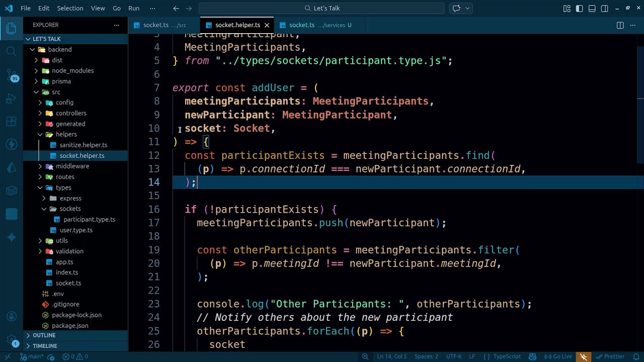Screen dimensions: 644x362
Task: Open .gitignore in the explorer
Action: click(75, 304)
